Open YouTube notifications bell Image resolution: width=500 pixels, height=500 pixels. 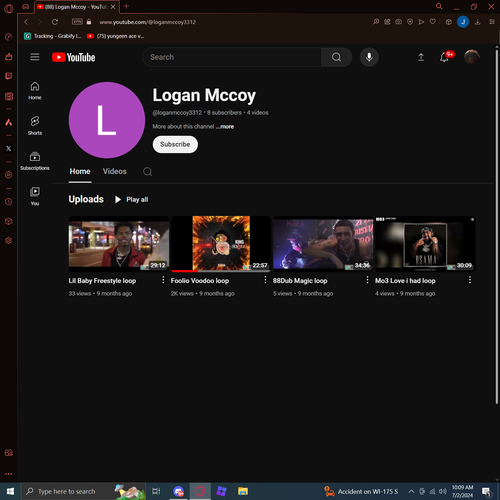tap(444, 57)
